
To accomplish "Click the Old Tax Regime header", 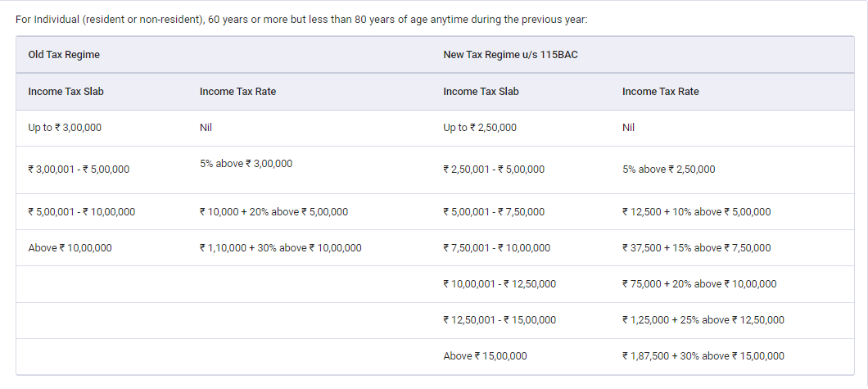I will coord(64,55).
